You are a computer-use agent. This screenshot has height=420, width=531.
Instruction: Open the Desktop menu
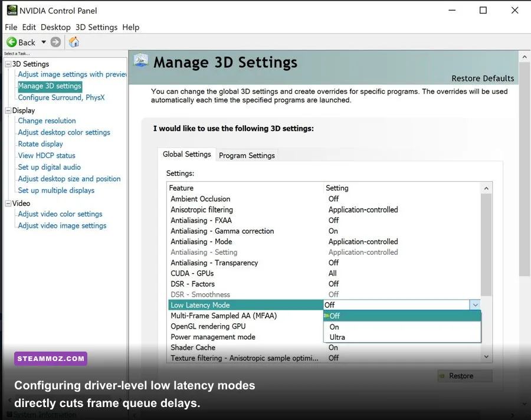coord(55,27)
